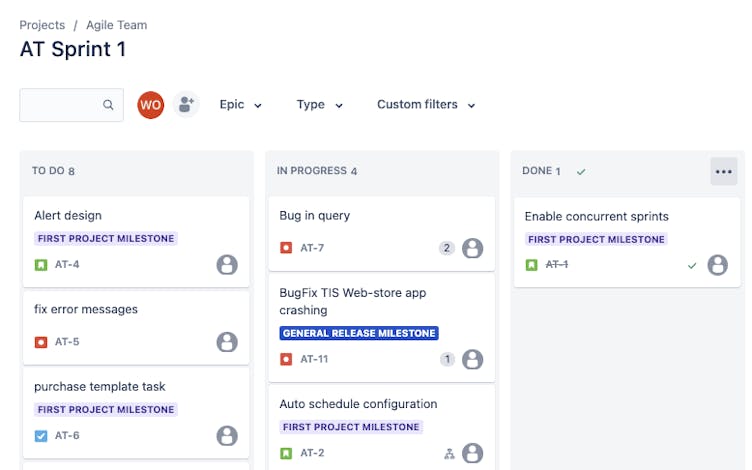Open struck-through issue key AT-1
752x470 pixels.
[557, 264]
